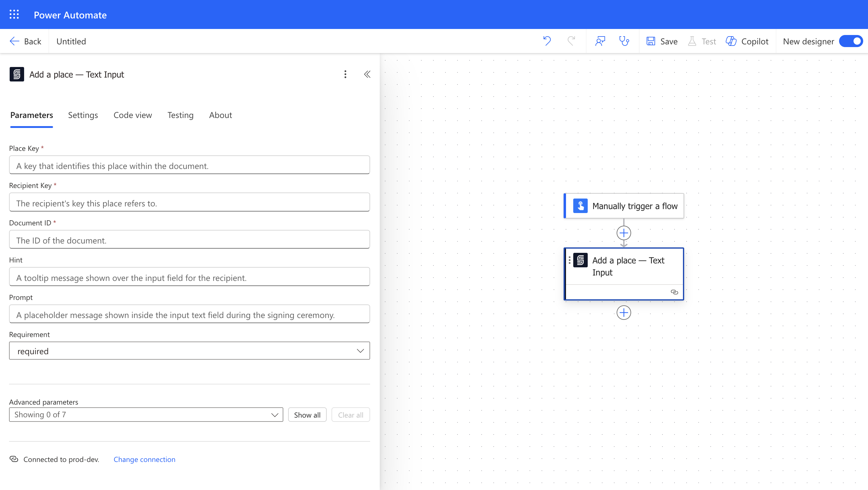The width and height of the screenshot is (868, 490).
Task: Save the flow
Action: pyautogui.click(x=662, y=41)
